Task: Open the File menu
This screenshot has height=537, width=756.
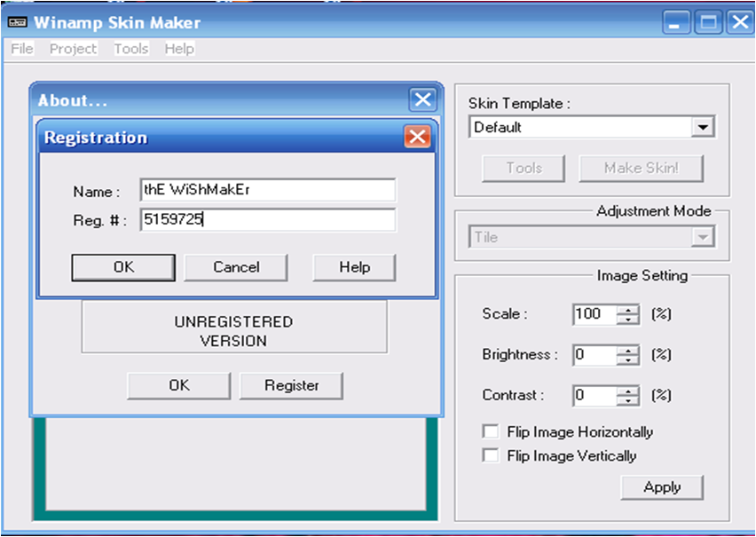Action: click(x=22, y=49)
